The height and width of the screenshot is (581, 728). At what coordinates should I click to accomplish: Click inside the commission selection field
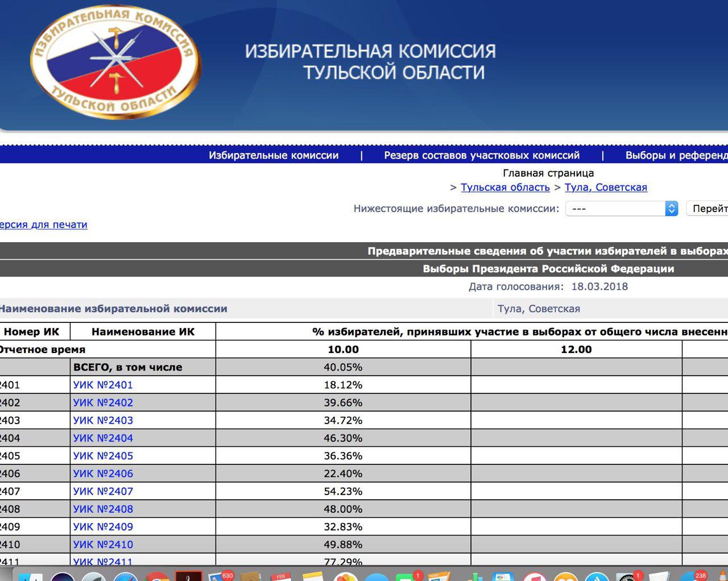[x=614, y=208]
